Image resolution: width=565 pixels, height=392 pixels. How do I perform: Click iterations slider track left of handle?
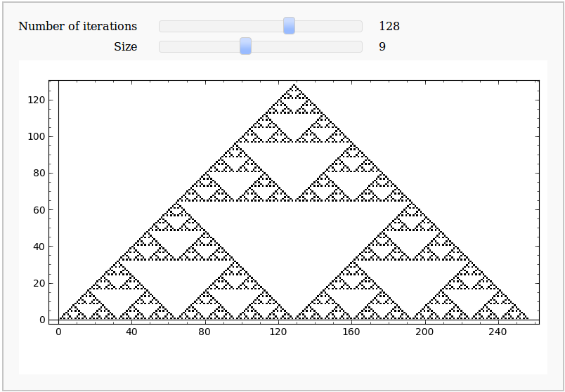coord(218,26)
